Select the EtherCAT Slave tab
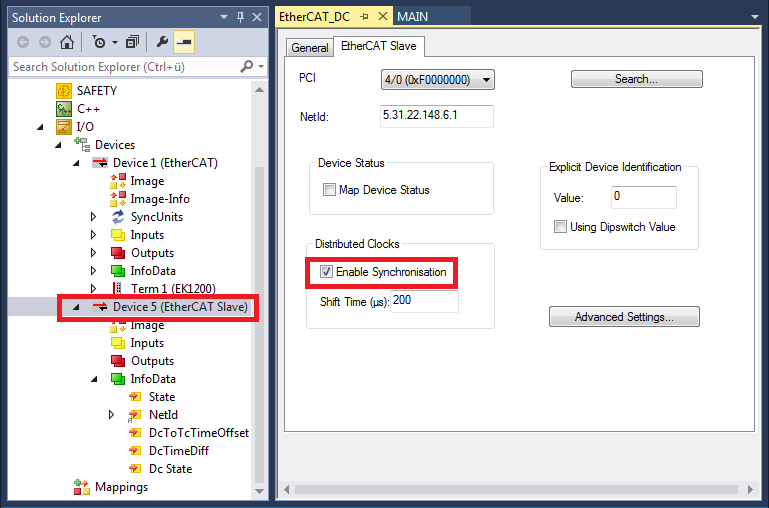 [x=379, y=46]
